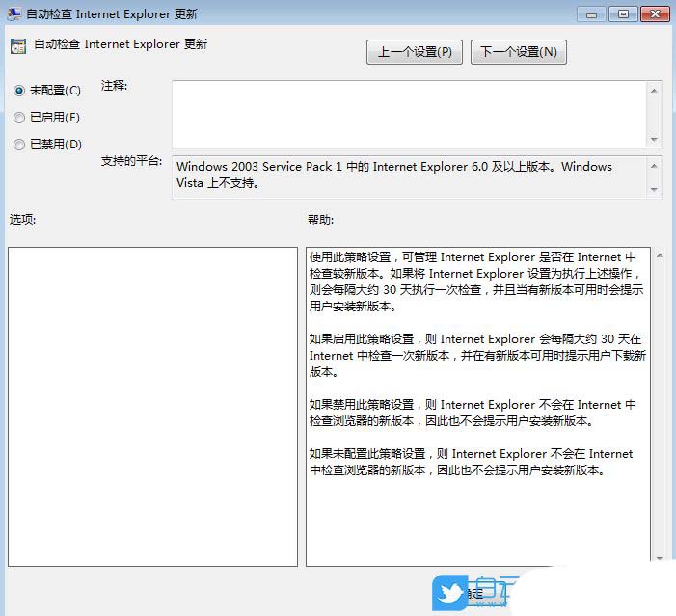Click the empty 选项 options list box
This screenshot has height=616, width=676.
152,407
